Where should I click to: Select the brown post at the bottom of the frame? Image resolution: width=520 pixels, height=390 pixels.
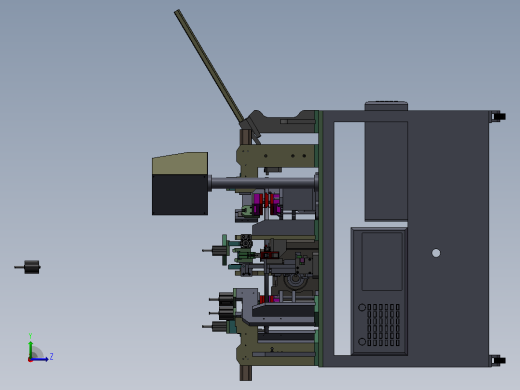point(246,373)
